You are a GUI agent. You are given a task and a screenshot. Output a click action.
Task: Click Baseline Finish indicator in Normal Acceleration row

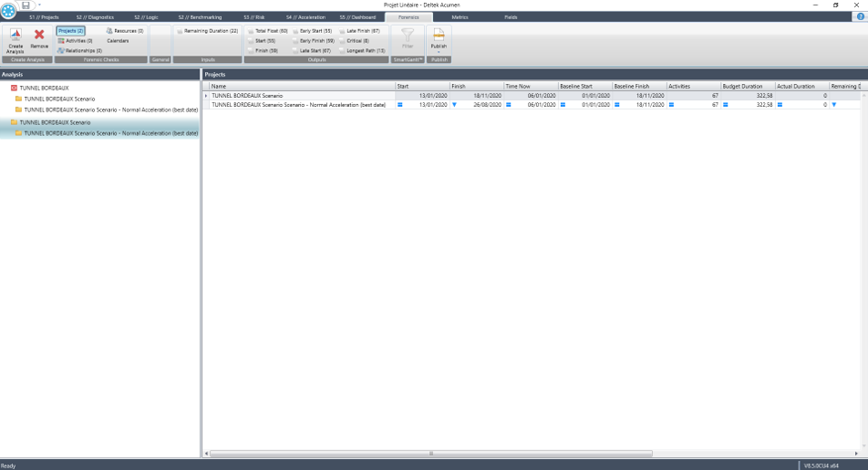tap(617, 105)
